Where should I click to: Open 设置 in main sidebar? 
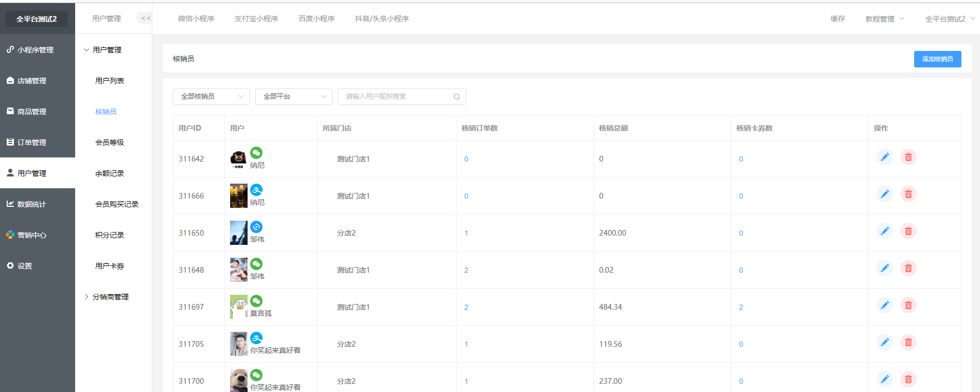38,266
